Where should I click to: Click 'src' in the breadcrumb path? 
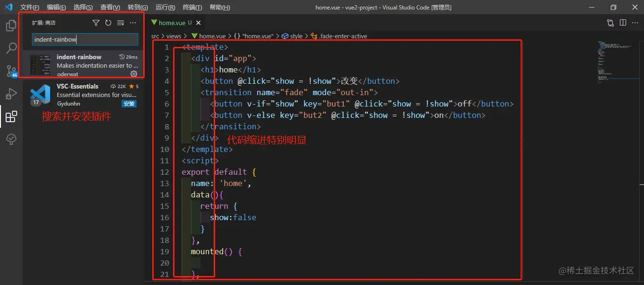click(155, 36)
